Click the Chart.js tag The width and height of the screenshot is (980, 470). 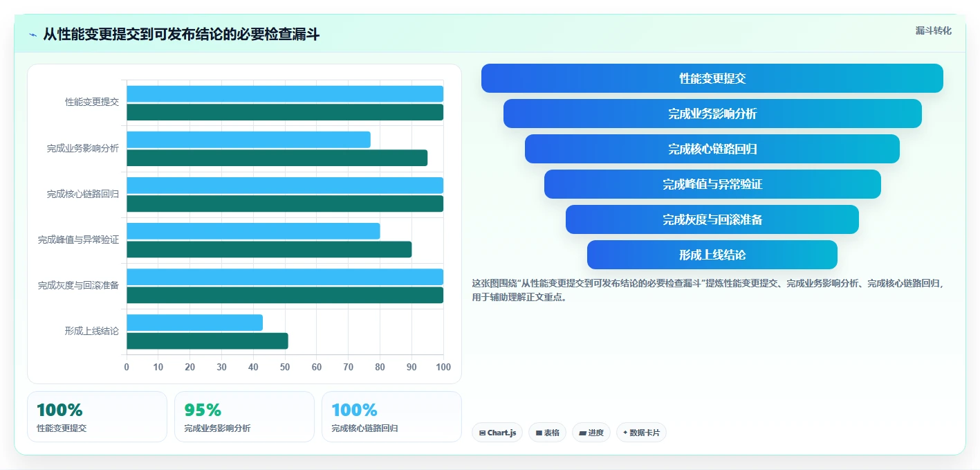pos(497,433)
